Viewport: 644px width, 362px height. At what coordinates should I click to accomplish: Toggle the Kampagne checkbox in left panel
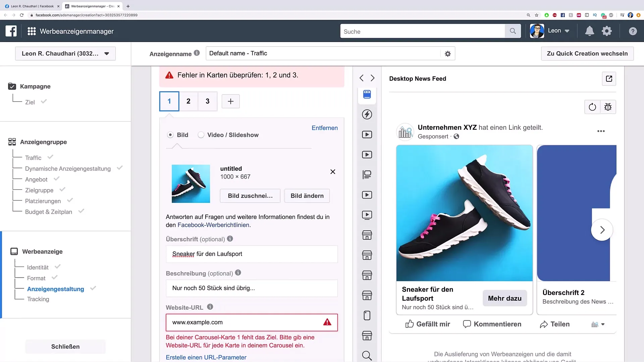point(12,86)
